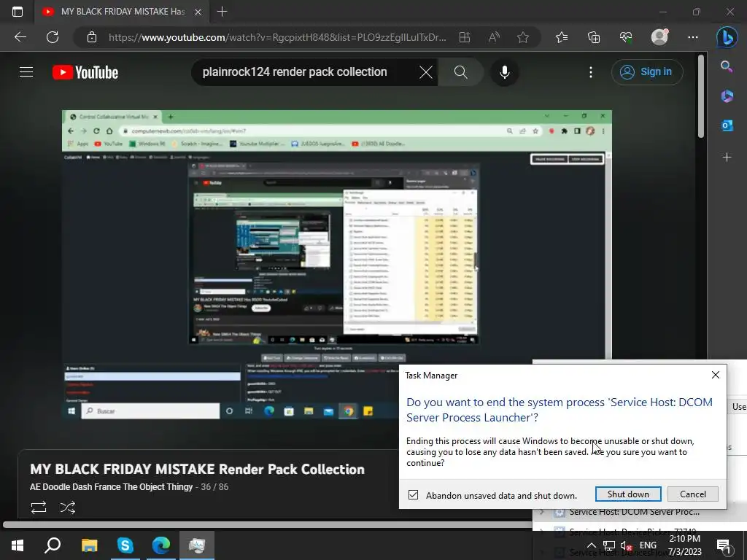
Task: Cancel the Task Manager end process dialog
Action: point(693,494)
